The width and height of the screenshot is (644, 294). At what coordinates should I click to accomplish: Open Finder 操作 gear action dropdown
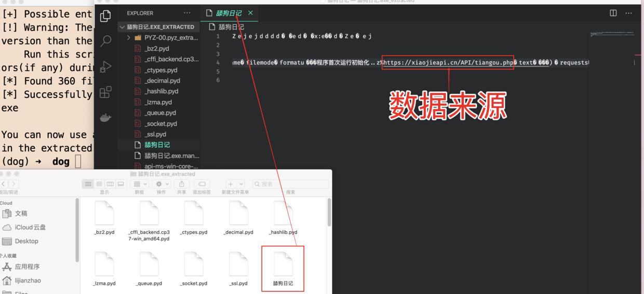pyautogui.click(x=162, y=184)
